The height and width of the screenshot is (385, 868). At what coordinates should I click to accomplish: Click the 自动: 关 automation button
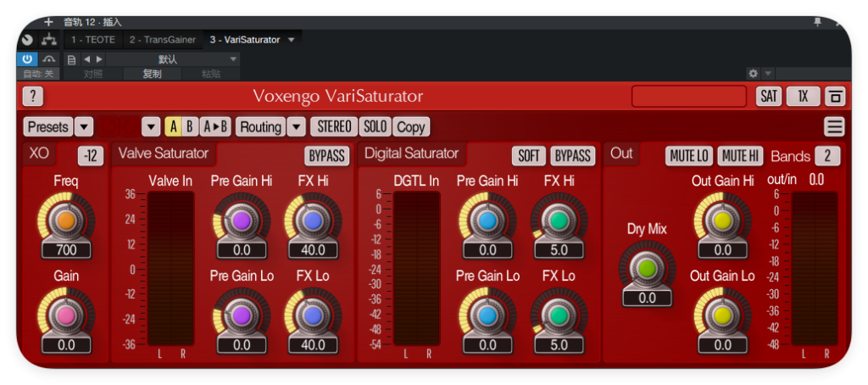coord(37,75)
